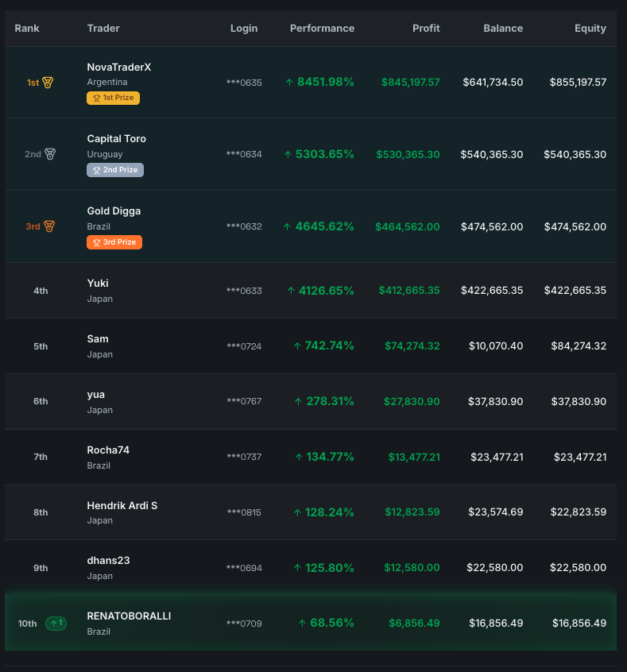Click the bronze medal icon beside 3rd
This screenshot has height=672, width=627.
[49, 226]
